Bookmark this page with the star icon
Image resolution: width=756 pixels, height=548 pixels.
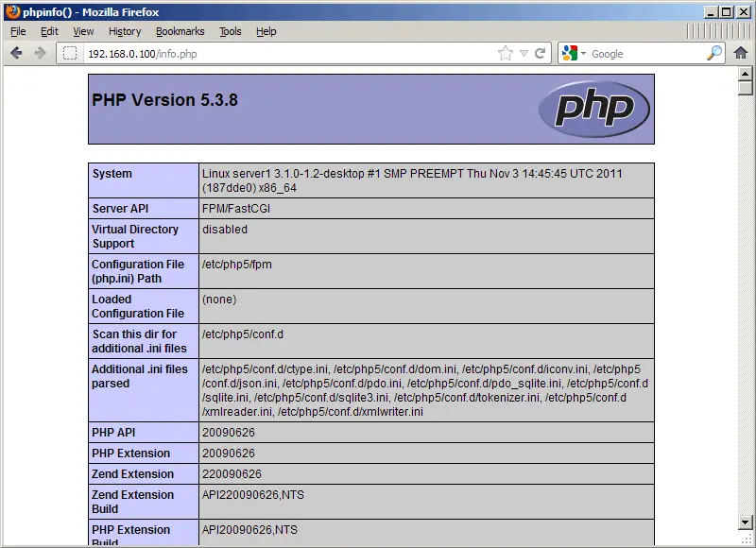tap(506, 53)
